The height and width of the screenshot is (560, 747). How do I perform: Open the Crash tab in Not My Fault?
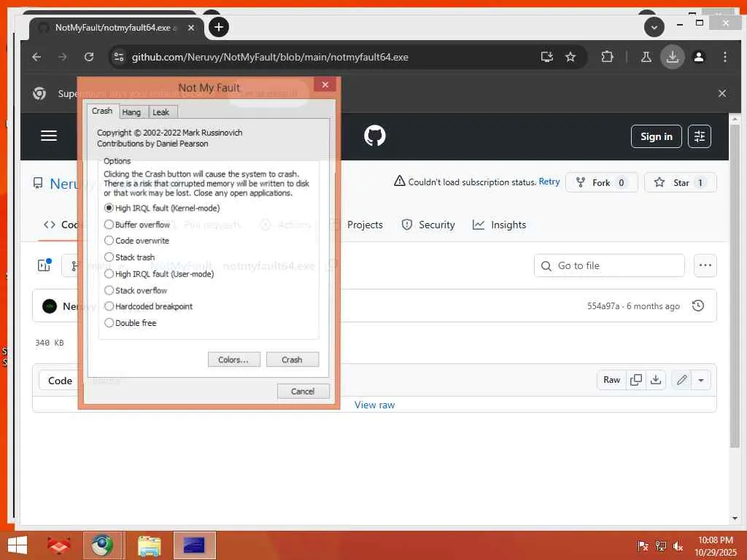[x=102, y=111]
